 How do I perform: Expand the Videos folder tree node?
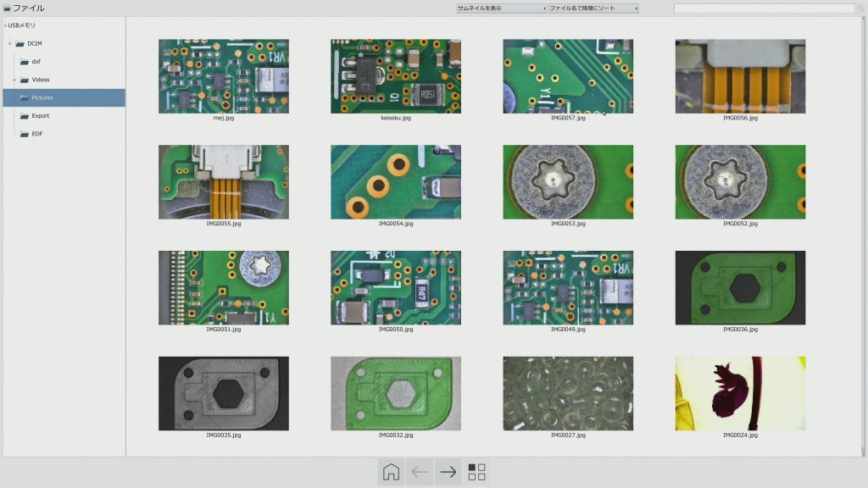click(14, 80)
